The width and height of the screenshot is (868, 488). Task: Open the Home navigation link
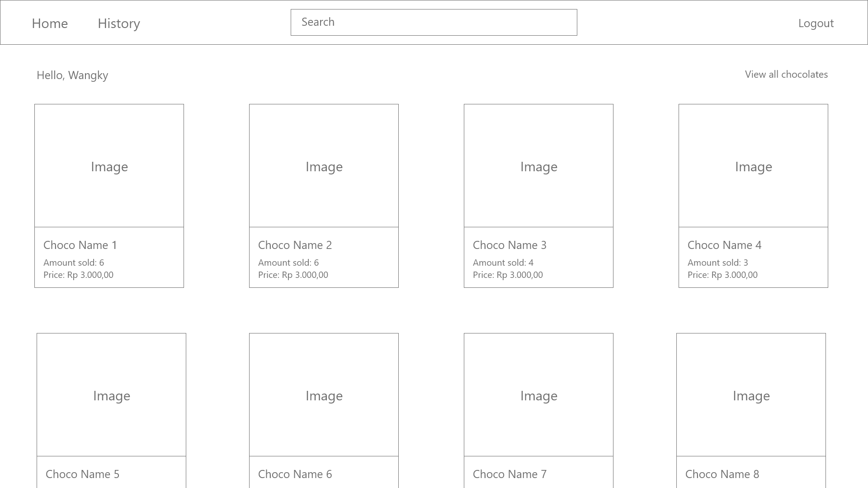click(50, 23)
